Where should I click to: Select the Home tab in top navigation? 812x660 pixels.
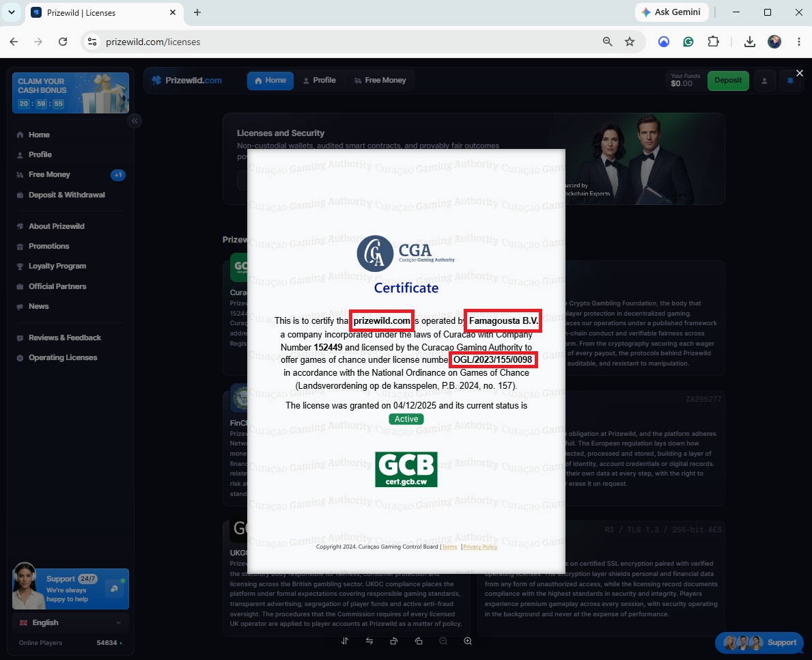click(x=270, y=81)
